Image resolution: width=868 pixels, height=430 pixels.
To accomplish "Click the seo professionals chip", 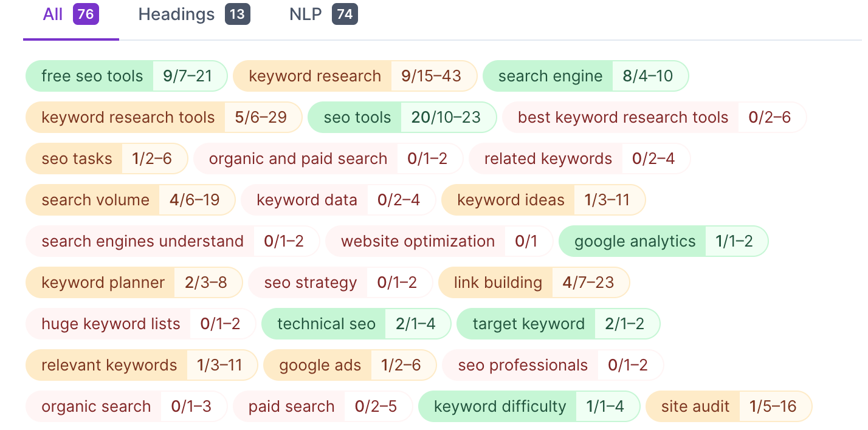I will click(x=553, y=365).
